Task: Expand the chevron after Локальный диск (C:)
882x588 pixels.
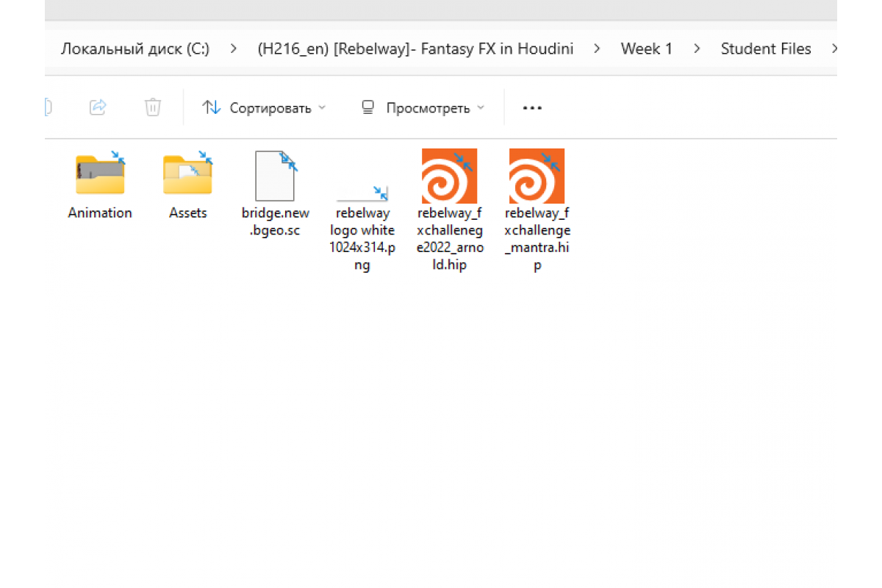Action: click(x=234, y=49)
